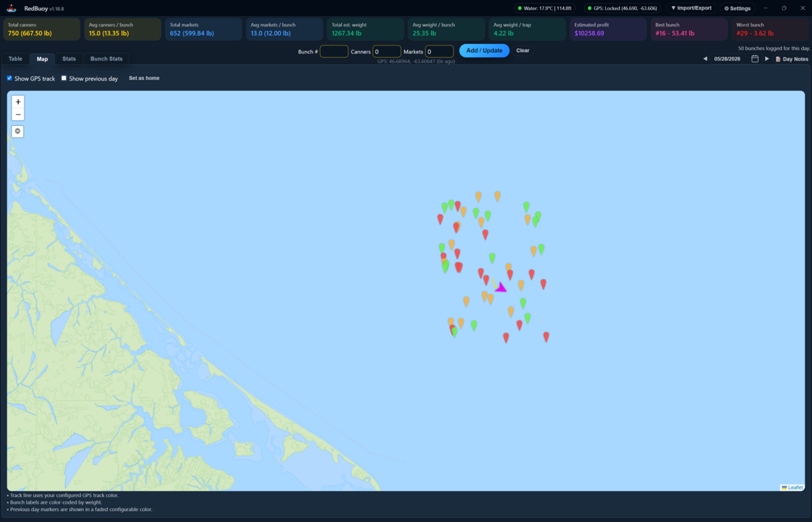Click the GPS Locked status indicator

pos(622,8)
